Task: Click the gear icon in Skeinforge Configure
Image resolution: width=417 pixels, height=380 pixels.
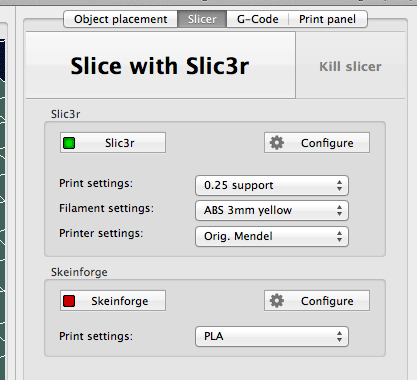Action: click(277, 301)
